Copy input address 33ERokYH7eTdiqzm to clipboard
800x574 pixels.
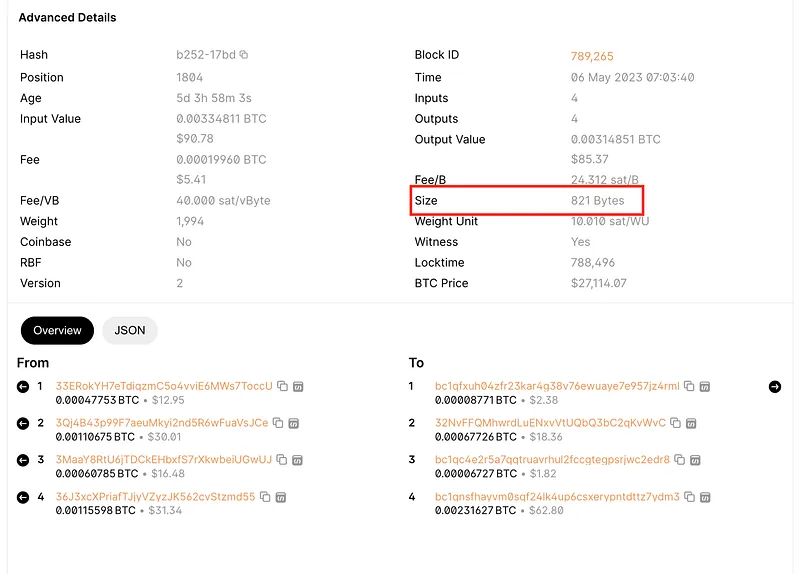pyautogui.click(x=282, y=386)
